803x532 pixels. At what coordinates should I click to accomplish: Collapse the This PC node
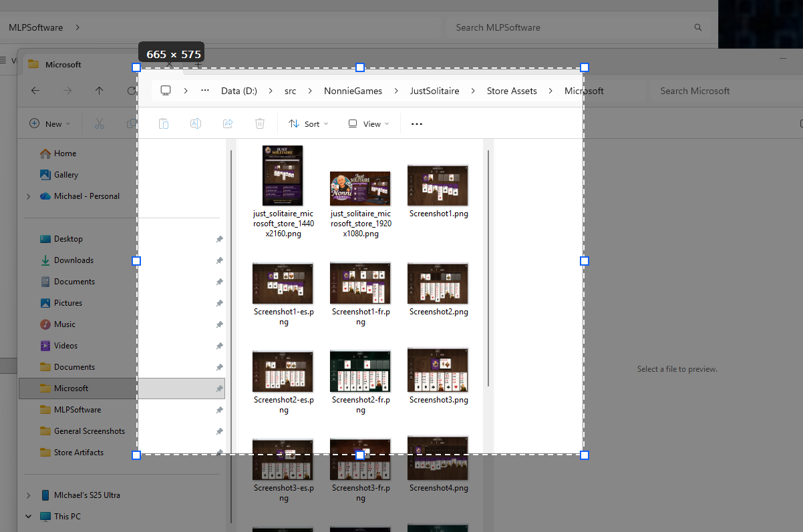pos(28,517)
